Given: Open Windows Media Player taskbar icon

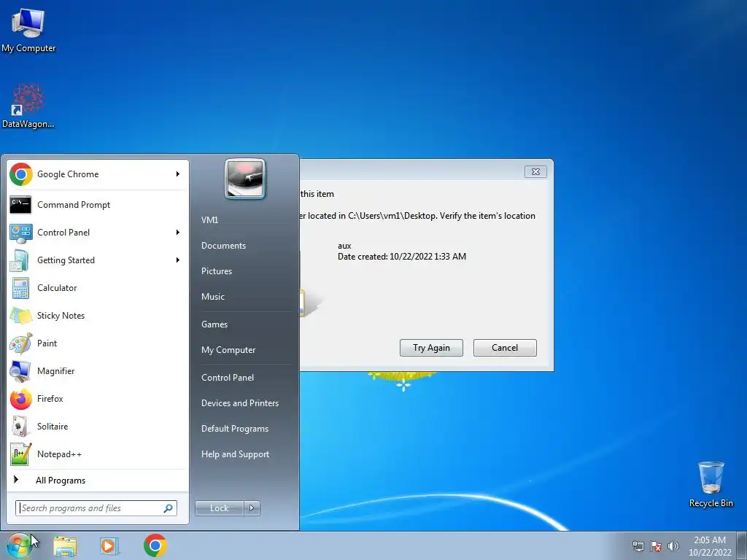Looking at the screenshot, I should [109, 546].
